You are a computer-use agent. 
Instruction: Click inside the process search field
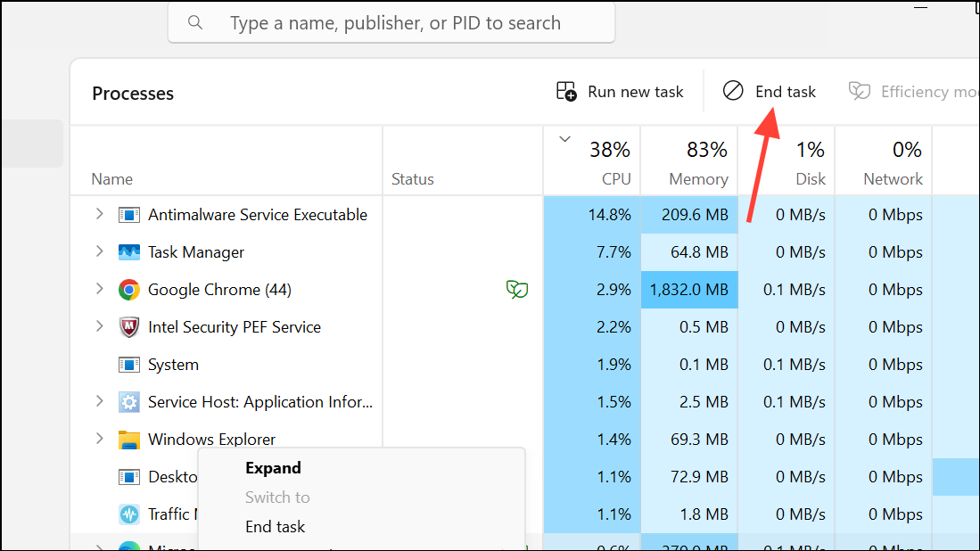[x=392, y=22]
